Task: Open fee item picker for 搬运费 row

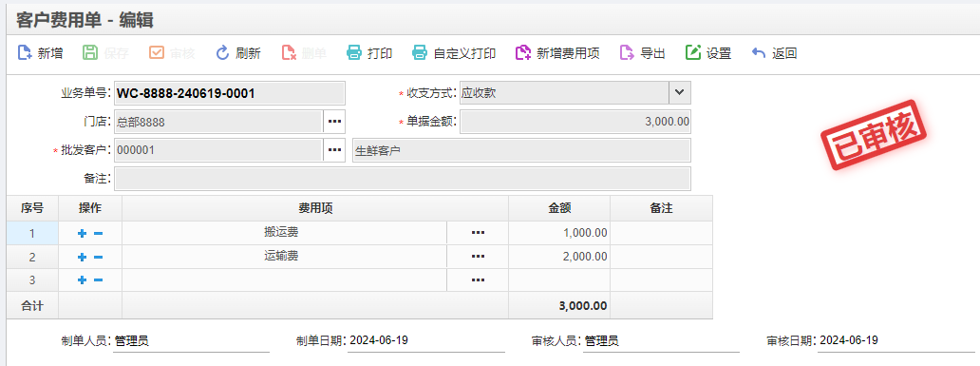Action: 478,233
